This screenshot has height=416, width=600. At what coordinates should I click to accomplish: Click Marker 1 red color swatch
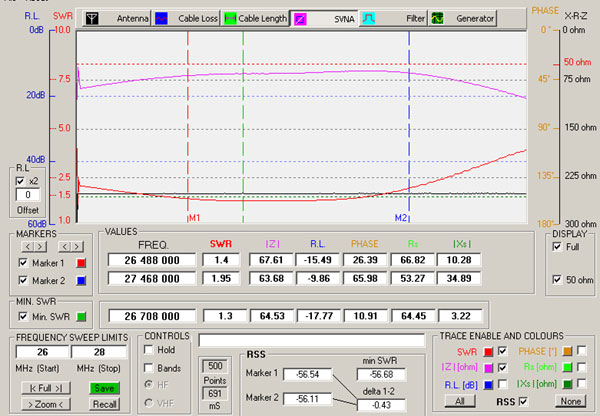tap(81, 263)
